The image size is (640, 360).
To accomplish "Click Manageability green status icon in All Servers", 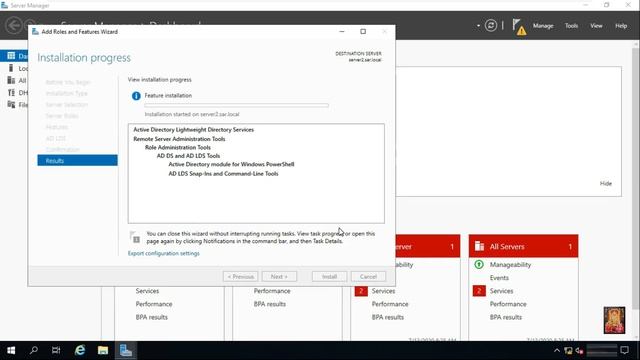I will [x=479, y=264].
